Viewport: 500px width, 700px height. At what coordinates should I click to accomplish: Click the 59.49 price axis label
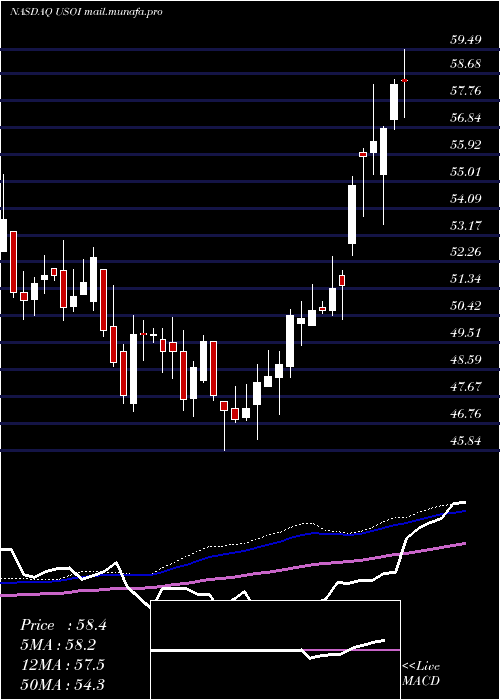[466, 40]
